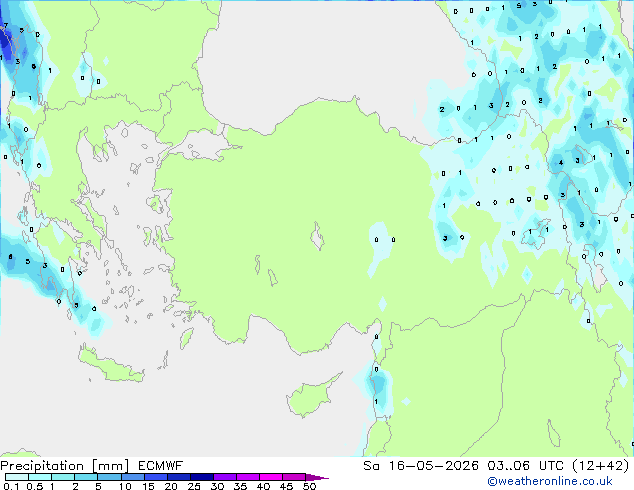Click the 35–40 mm violet legend box
634x490 pixels.
click(248, 477)
